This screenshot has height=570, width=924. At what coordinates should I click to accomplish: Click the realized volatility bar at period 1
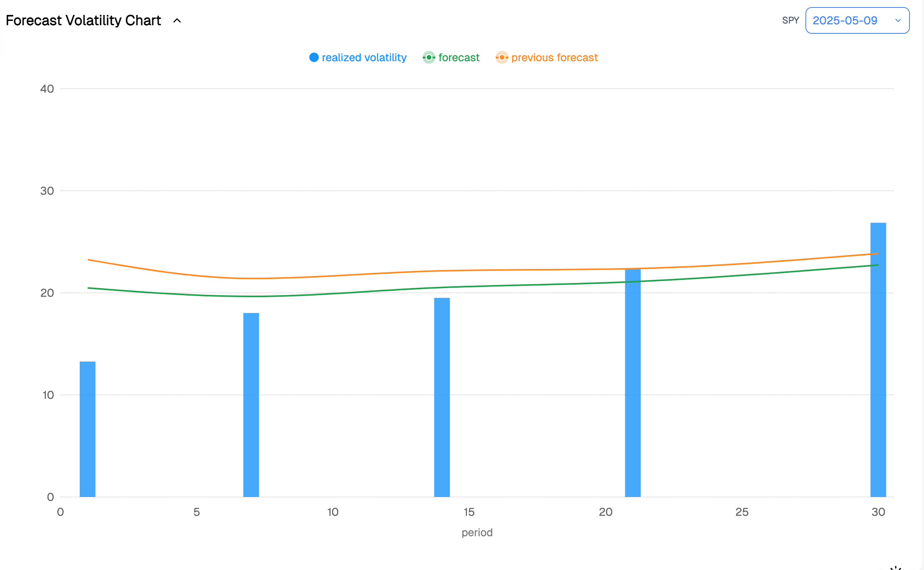(88, 429)
